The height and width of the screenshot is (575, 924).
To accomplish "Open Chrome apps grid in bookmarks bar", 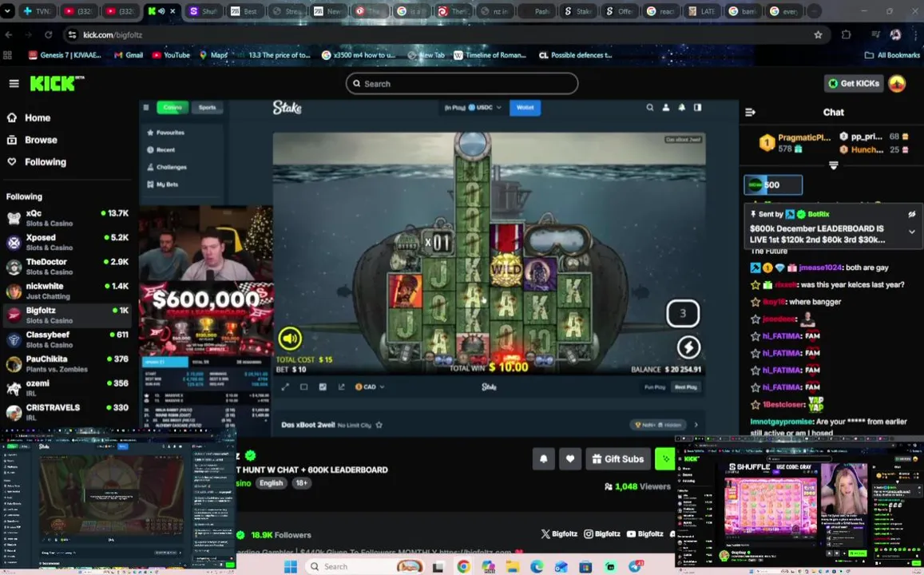I will coord(8,55).
